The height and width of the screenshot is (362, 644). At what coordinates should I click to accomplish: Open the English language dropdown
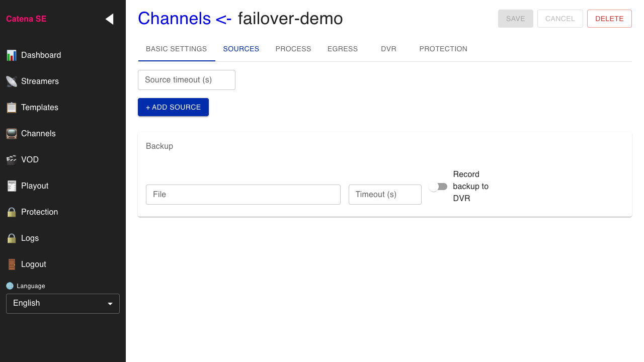tap(62, 303)
